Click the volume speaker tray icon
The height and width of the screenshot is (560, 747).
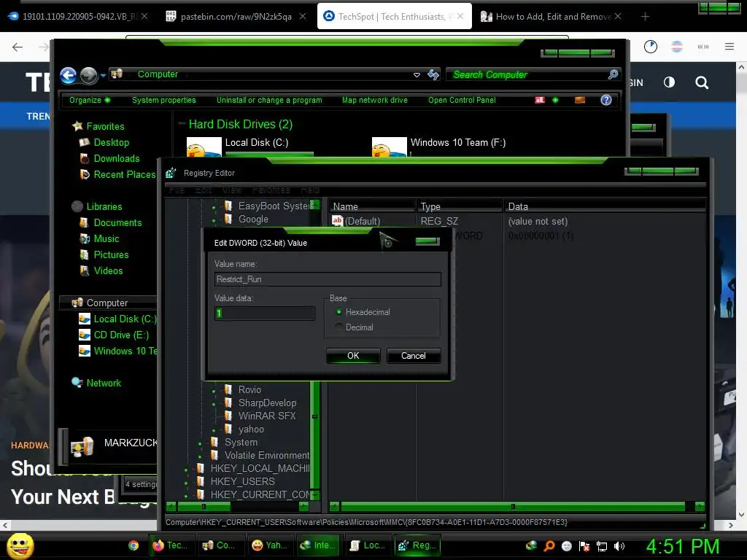click(x=619, y=545)
